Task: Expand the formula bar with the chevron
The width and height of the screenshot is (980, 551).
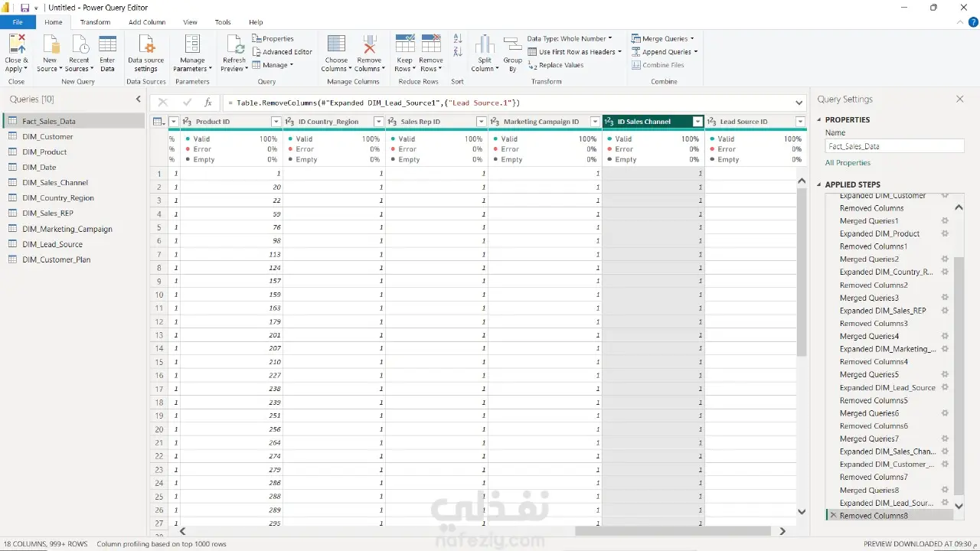Action: point(799,103)
